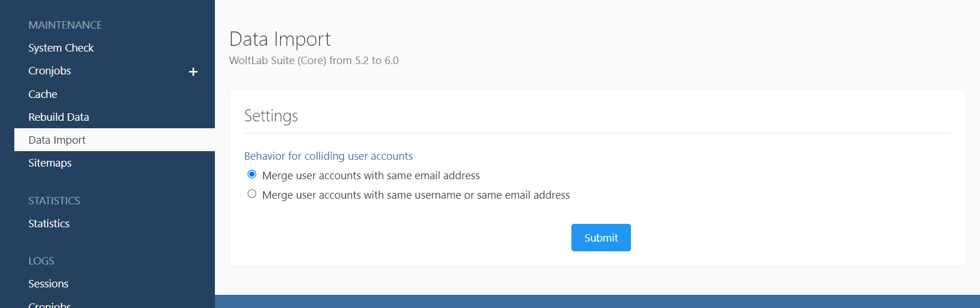Open Sitemaps from the sidebar
The image size is (980, 308).
pos(50,163)
